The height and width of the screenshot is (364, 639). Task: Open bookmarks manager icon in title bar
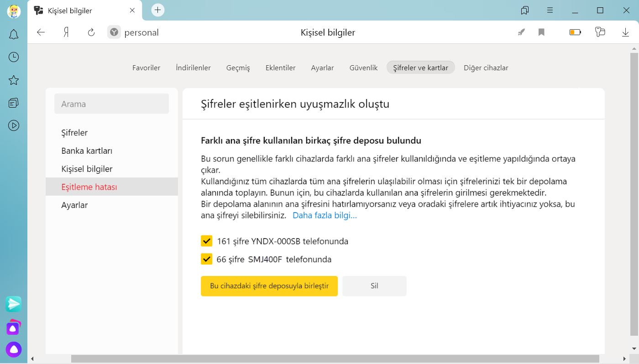(x=525, y=10)
